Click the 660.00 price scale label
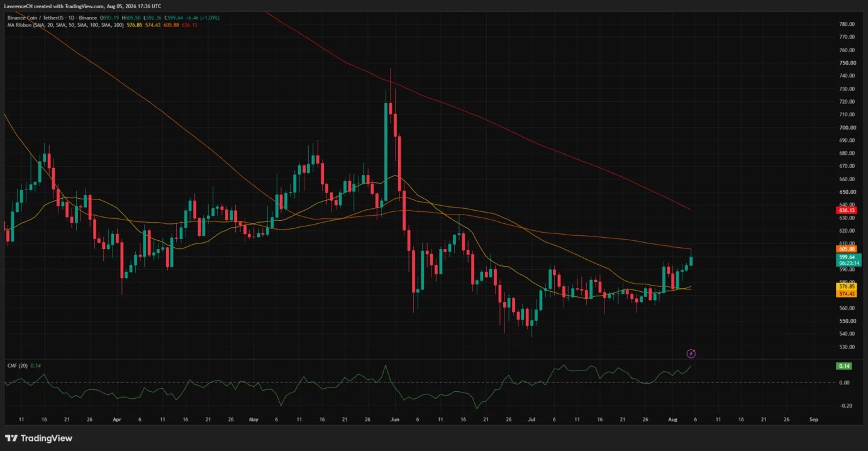The image size is (868, 451). [x=847, y=179]
